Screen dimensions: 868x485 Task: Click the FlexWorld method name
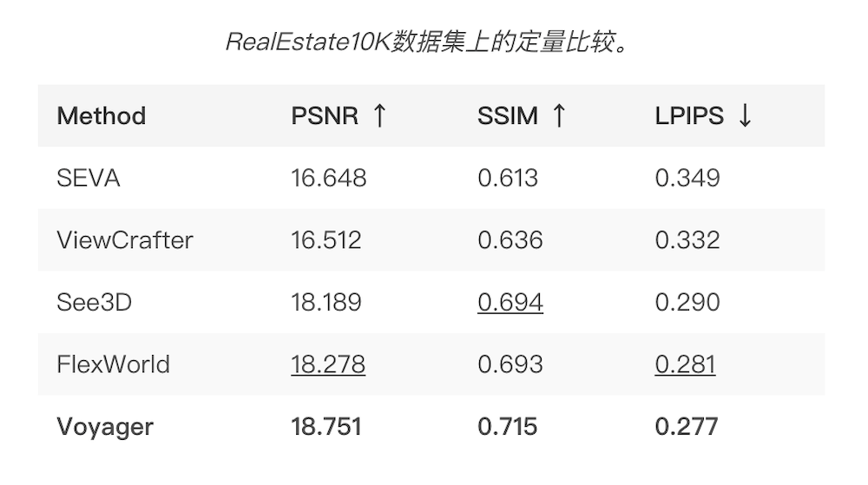113,364
